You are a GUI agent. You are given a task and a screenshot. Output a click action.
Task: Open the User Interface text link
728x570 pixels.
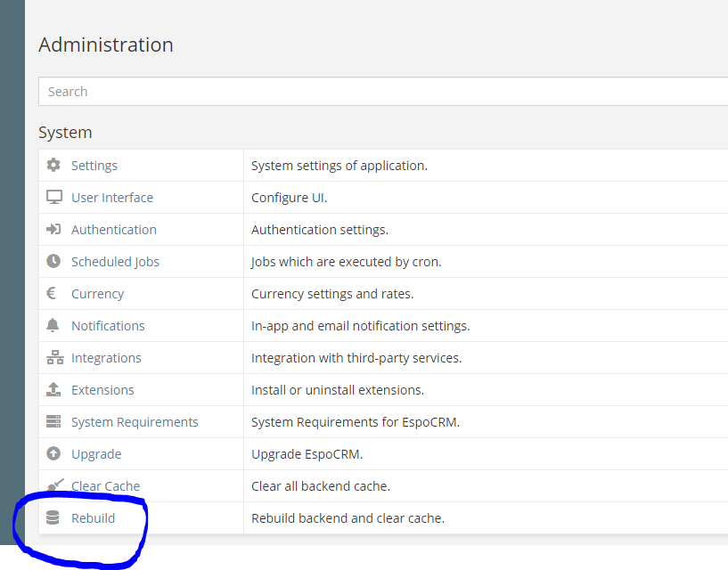click(112, 198)
